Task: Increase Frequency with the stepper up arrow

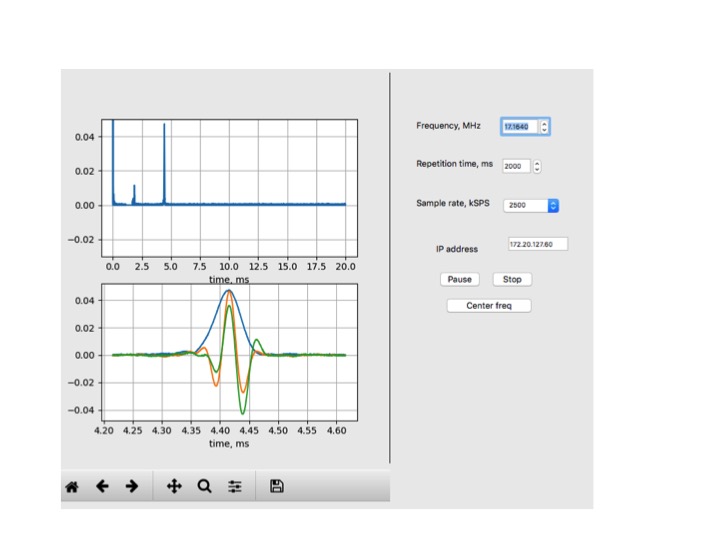Action: [x=544, y=123]
